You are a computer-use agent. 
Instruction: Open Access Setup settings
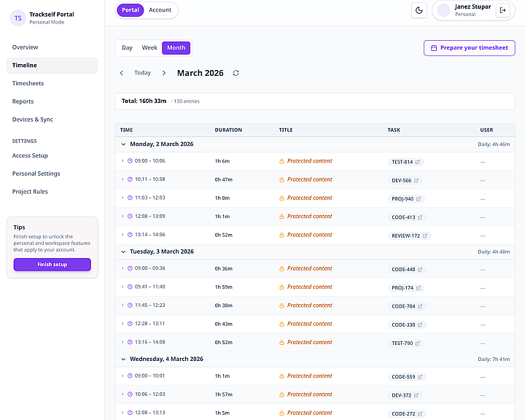tap(52, 155)
